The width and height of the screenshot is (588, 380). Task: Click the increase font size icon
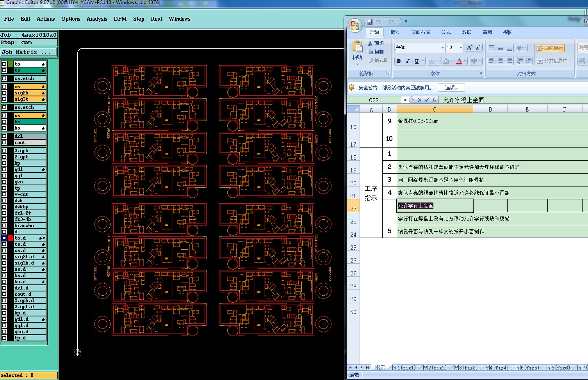click(x=469, y=48)
